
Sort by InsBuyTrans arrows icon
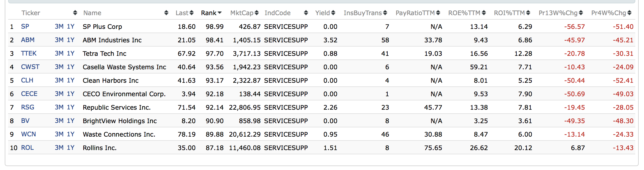(x=385, y=13)
